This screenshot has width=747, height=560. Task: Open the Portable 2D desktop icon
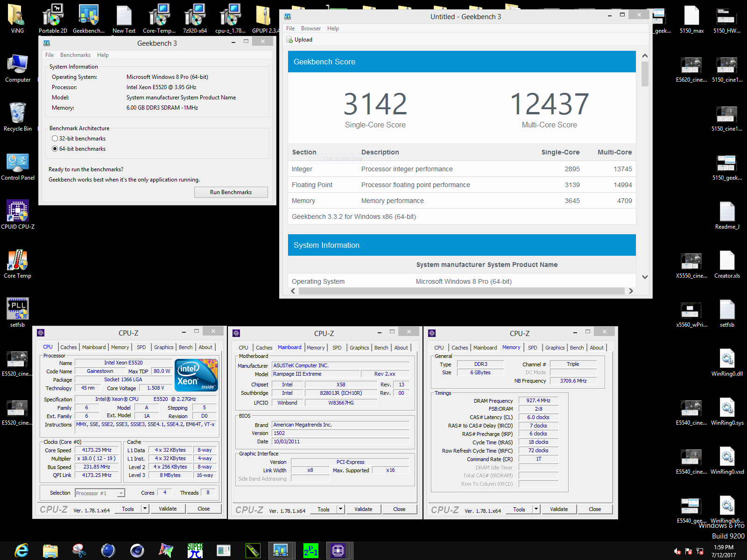click(x=53, y=19)
